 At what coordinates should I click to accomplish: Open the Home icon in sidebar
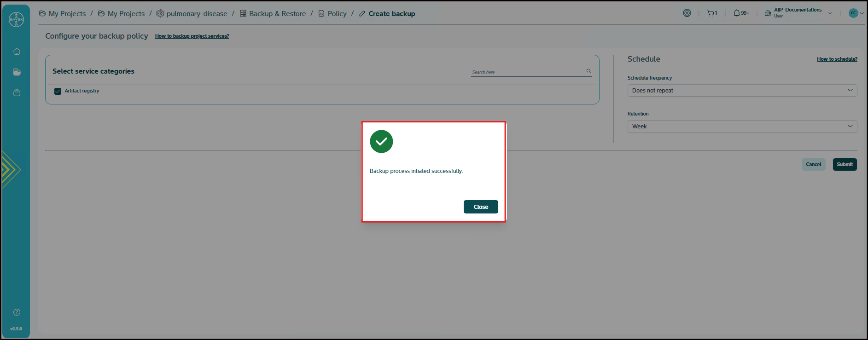point(17,52)
